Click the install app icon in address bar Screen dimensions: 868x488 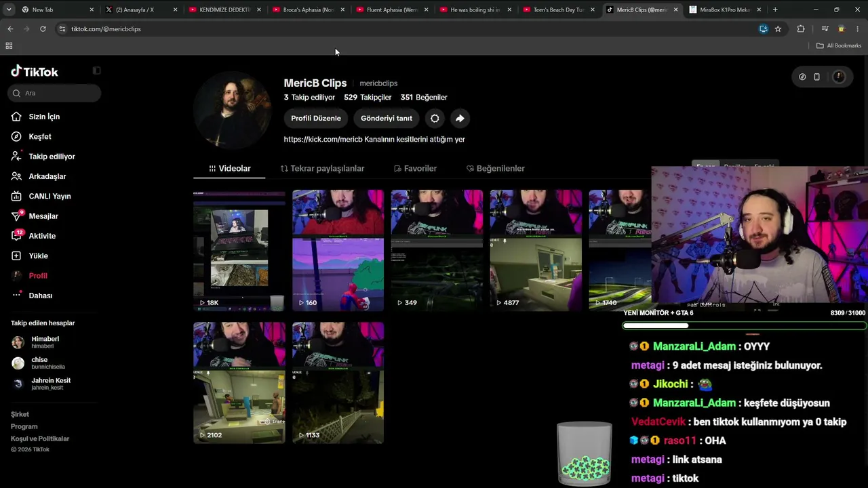click(764, 29)
